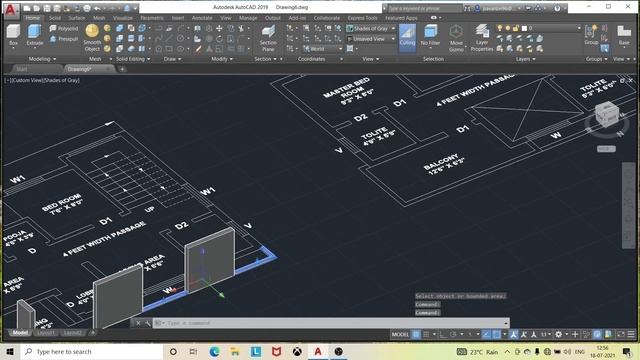
Task: Open the Shades of Gray visual style dropdown
Action: click(371, 28)
